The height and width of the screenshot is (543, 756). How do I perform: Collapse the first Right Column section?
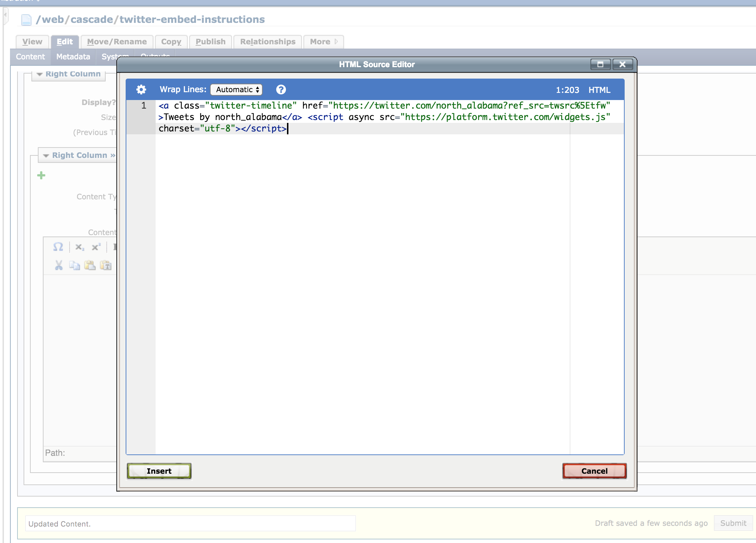(39, 74)
